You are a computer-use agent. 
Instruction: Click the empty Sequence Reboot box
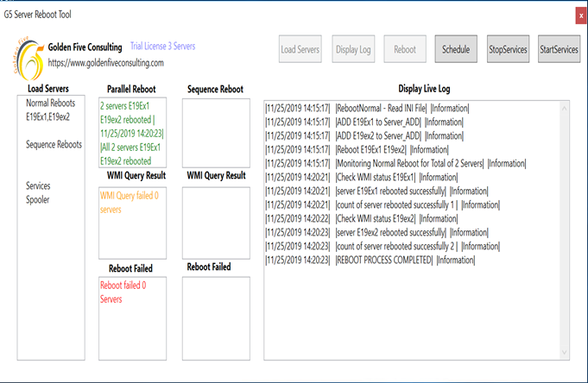[216, 132]
